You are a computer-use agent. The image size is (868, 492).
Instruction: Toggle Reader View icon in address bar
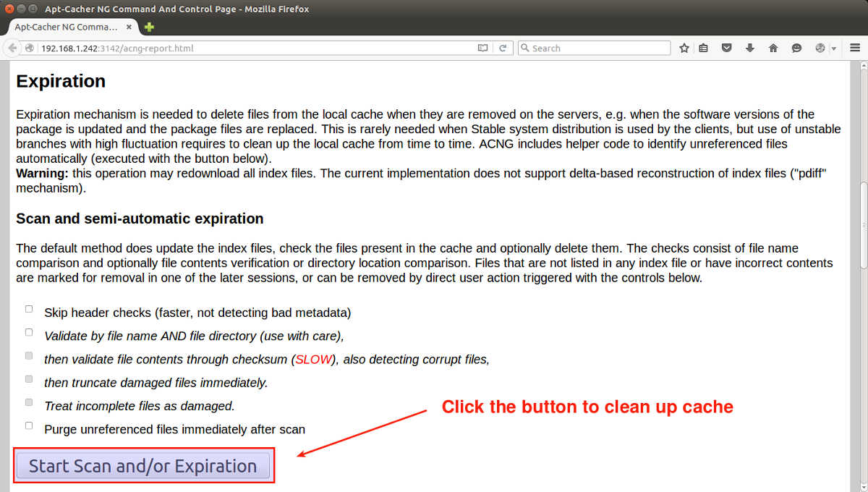[x=482, y=48]
